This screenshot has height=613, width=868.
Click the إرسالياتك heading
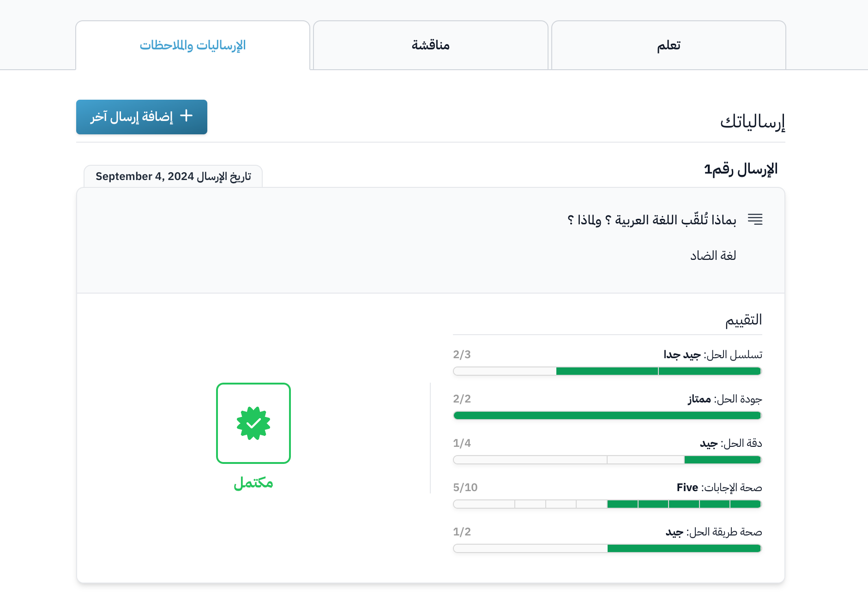coord(753,121)
